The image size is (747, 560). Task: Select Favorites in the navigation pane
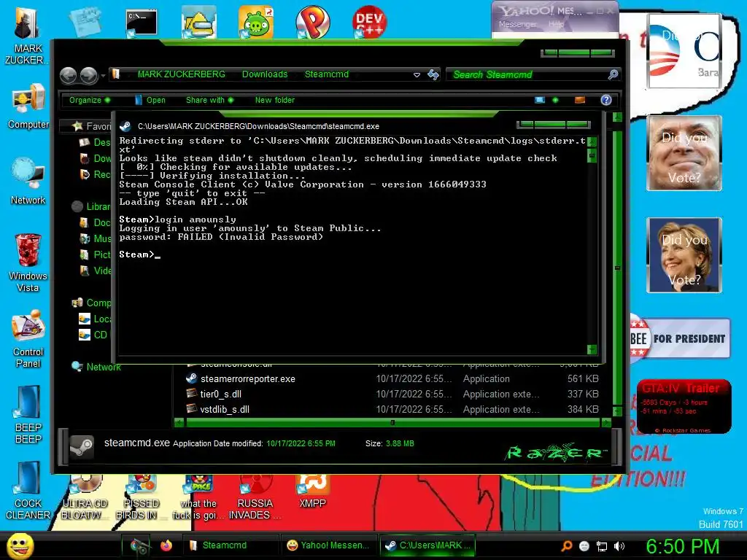coord(91,126)
